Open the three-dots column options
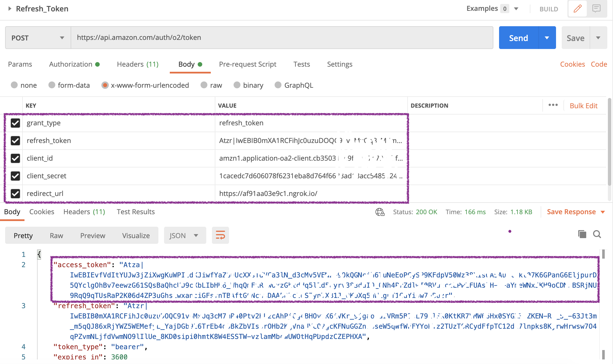This screenshot has height=364, width=613. (x=553, y=105)
